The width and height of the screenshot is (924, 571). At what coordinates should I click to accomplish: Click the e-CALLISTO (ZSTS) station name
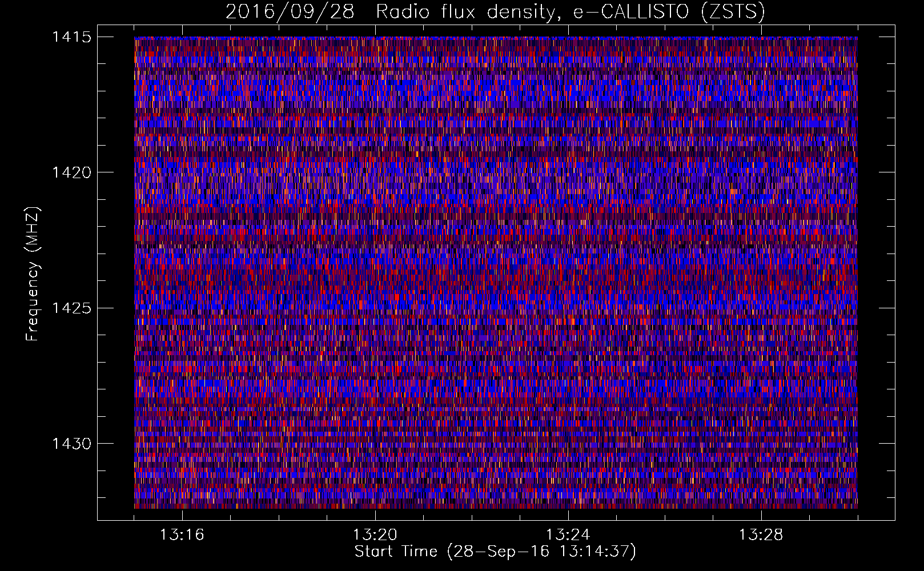click(x=669, y=12)
